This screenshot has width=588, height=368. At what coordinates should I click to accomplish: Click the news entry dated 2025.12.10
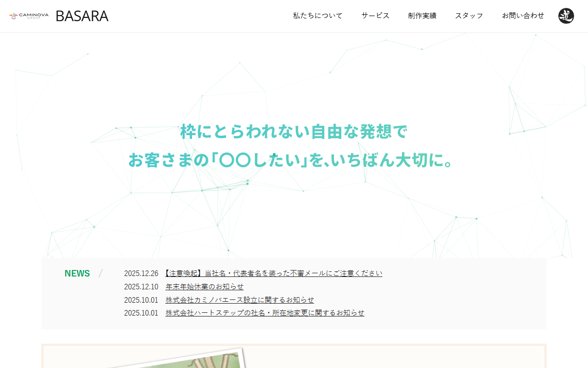coord(140,286)
